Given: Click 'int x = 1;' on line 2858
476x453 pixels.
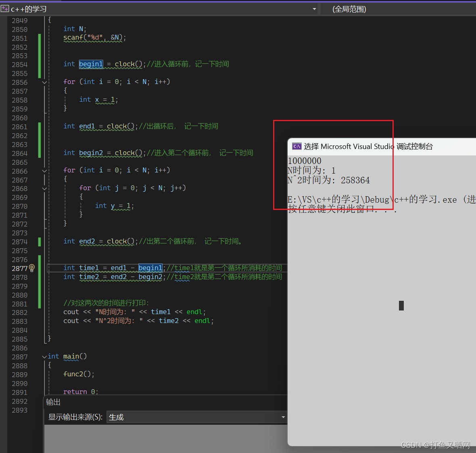Looking at the screenshot, I should 99,100.
